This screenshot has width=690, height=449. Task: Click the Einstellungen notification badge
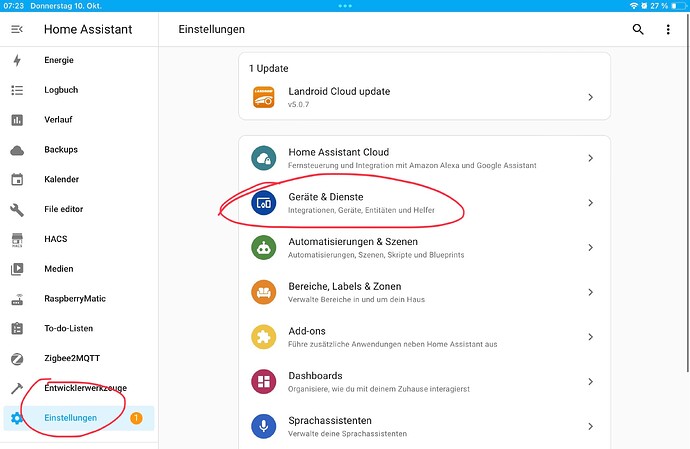coord(136,418)
